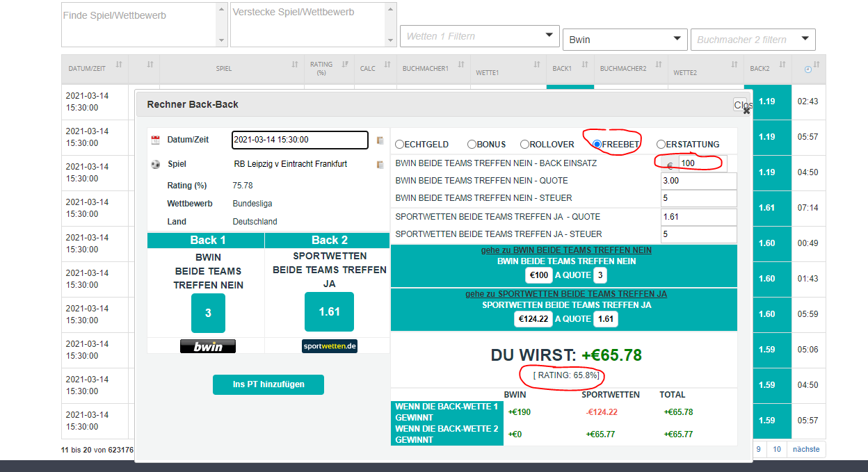Viewport: 868px width, 472px height.
Task: Click the Back Einsatz stake input field
Action: point(701,163)
